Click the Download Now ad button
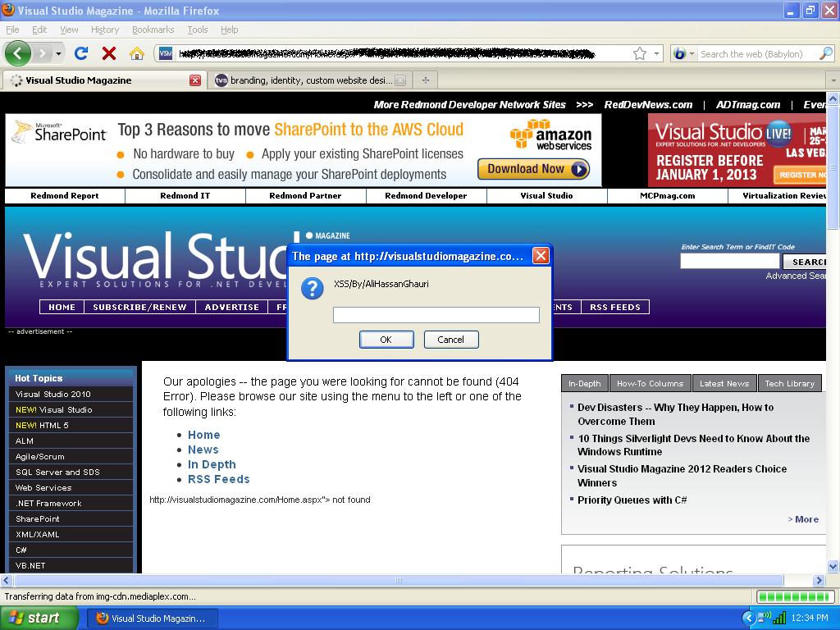 [533, 169]
